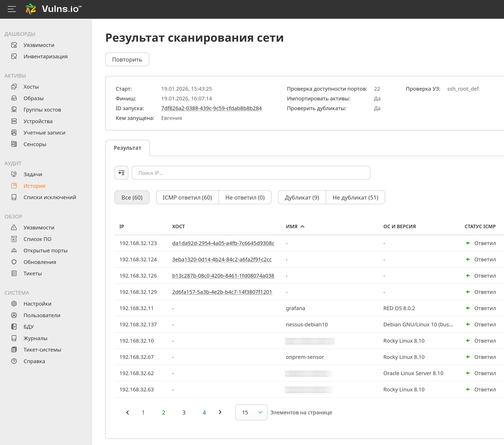Open the Хосты sidebar icon
Viewport: 504px width, 445px height.
point(14,87)
